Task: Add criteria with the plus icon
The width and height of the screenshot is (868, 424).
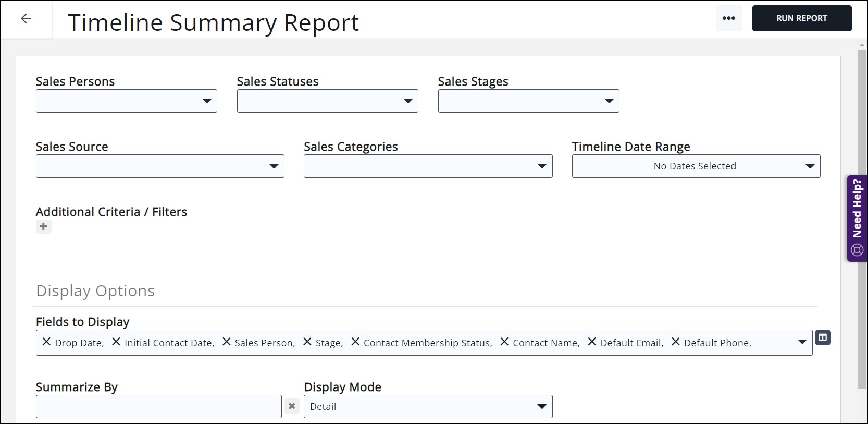Action: tap(44, 226)
